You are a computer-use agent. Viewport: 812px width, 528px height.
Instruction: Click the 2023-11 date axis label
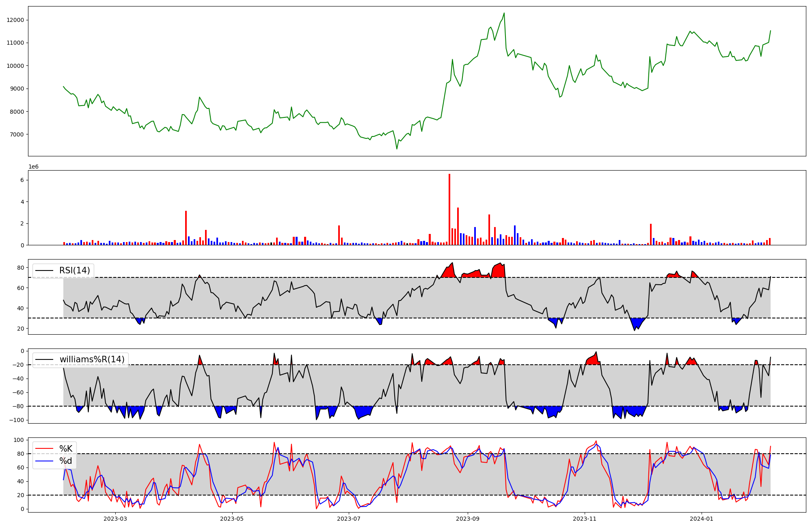click(x=584, y=519)
